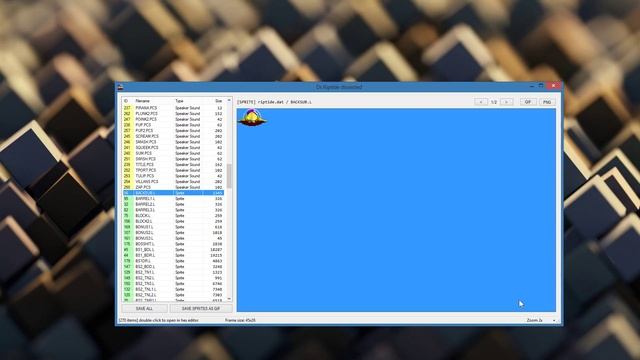This screenshot has width=640, height=360.
Task: Select the PUP2.PCS row
Action: click(x=173, y=131)
